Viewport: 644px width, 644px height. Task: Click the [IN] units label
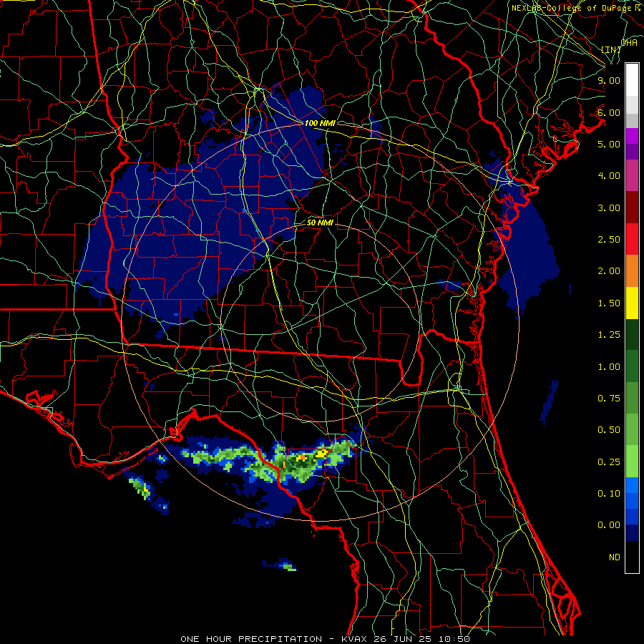coord(611,49)
